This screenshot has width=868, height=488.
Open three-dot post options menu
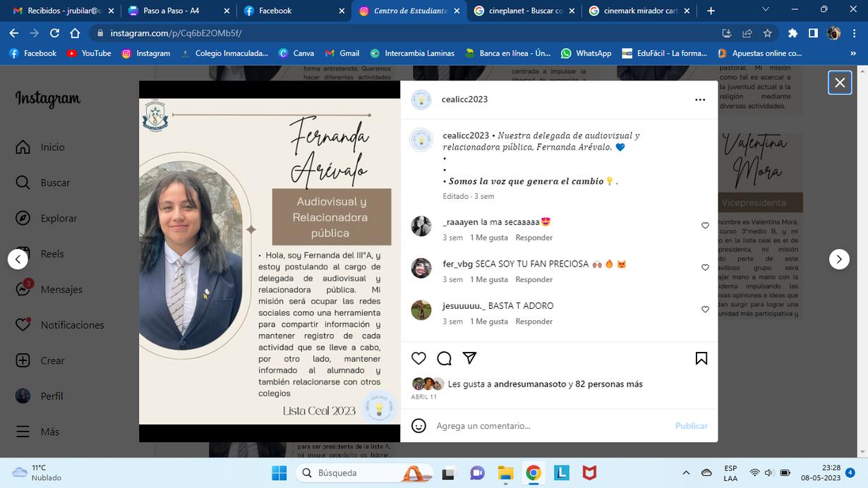pos(700,99)
